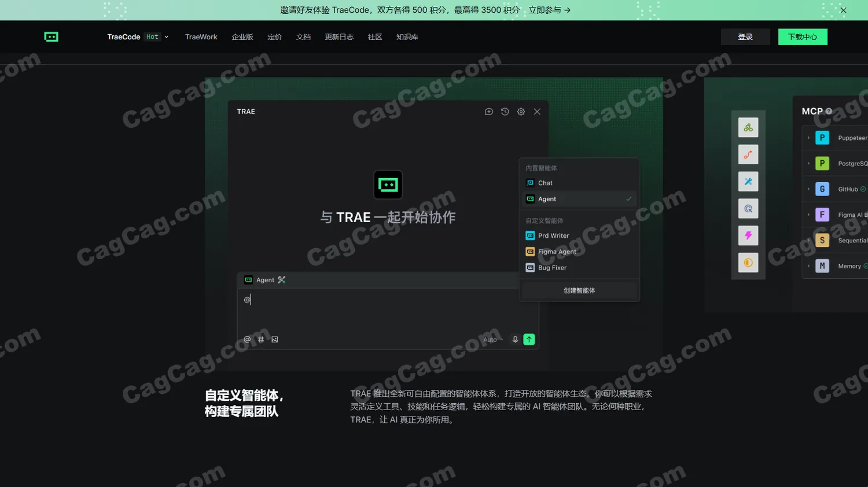
Task: Open the 企业版 nav item
Action: click(242, 37)
